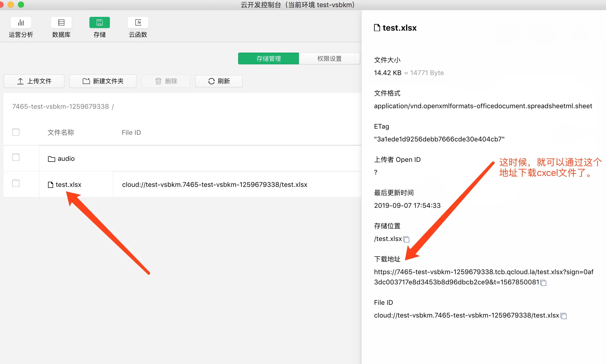Image resolution: width=606 pixels, height=364 pixels.
Task: Copy the File ID in details panel
Action: pyautogui.click(x=564, y=316)
